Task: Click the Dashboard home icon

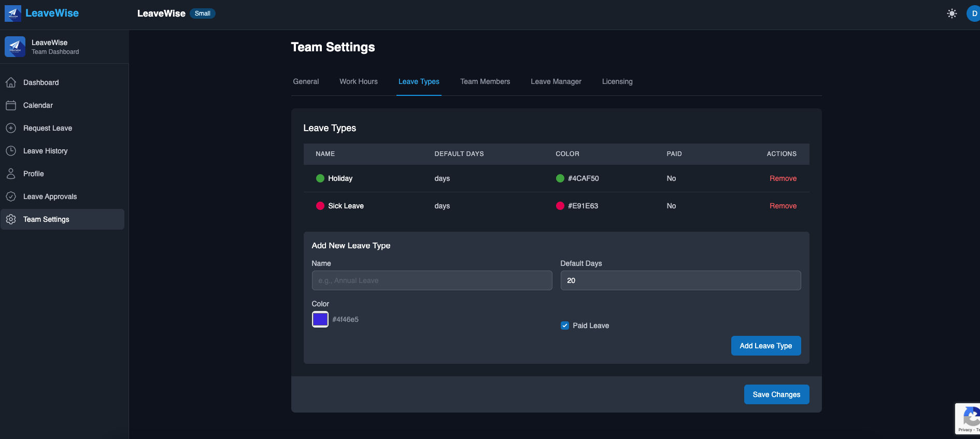Action: [x=11, y=82]
